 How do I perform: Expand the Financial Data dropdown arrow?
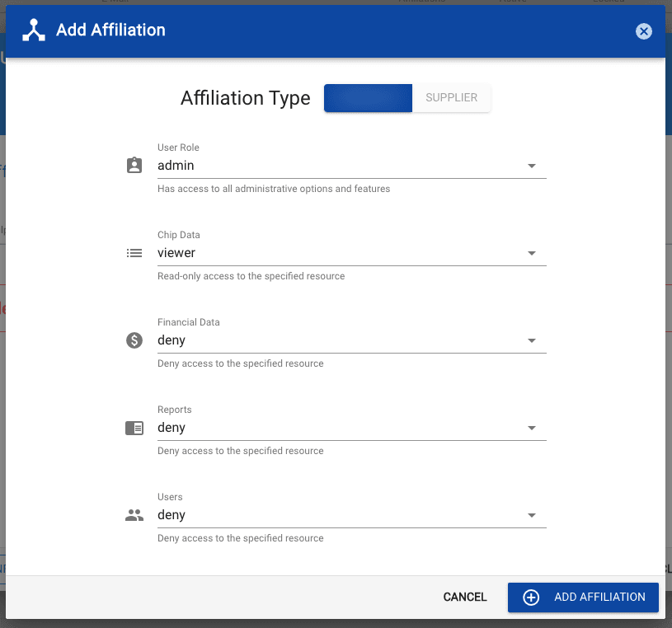tap(532, 340)
